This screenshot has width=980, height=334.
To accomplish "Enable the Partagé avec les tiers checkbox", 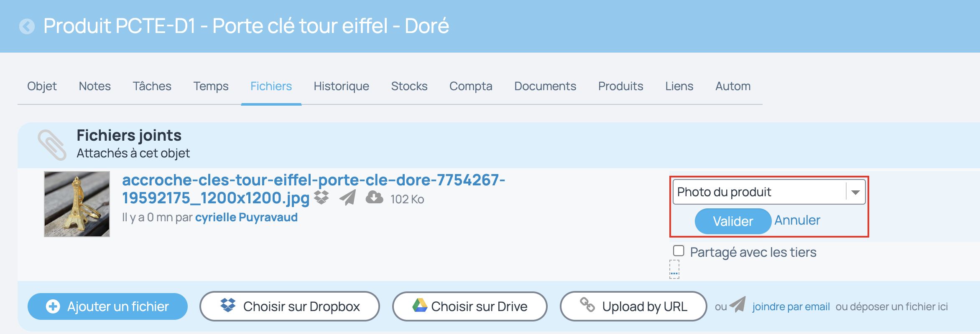I will [x=679, y=250].
